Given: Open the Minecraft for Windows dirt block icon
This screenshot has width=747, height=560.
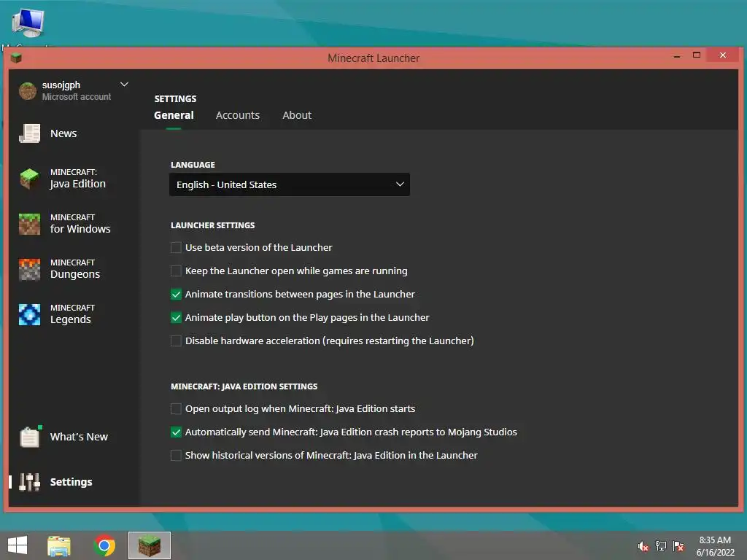Looking at the screenshot, I should (29, 224).
